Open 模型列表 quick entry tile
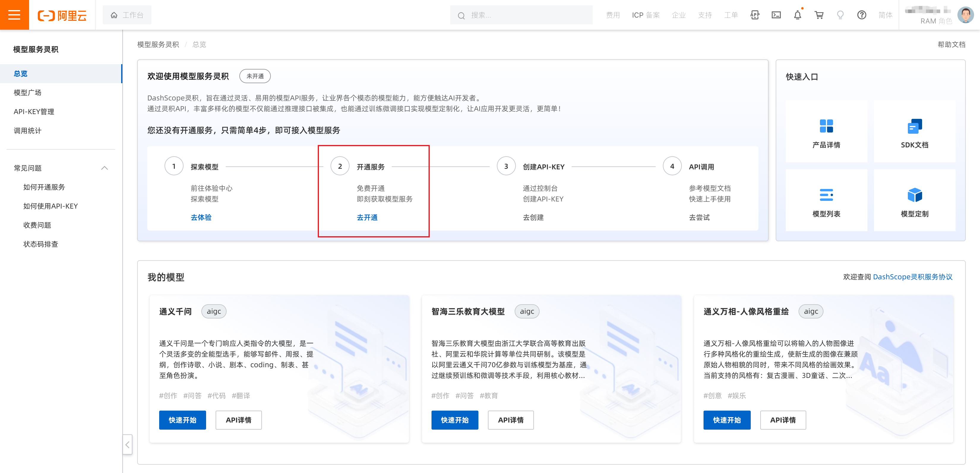 pyautogui.click(x=826, y=201)
